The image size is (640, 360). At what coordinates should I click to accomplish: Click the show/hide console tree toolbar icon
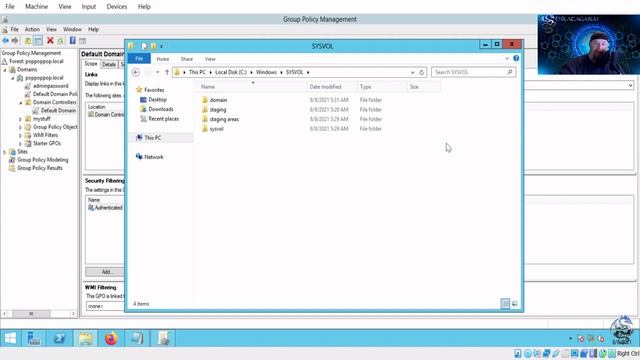(x=38, y=40)
